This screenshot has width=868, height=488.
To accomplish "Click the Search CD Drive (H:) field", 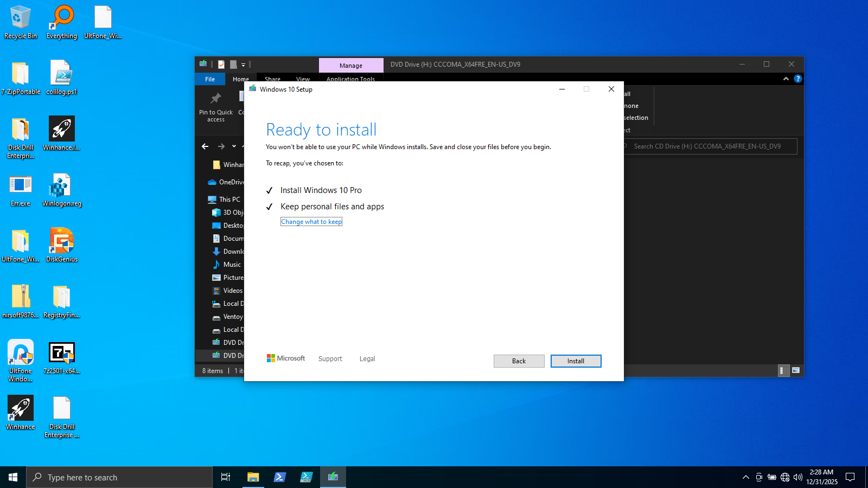I will click(x=711, y=146).
